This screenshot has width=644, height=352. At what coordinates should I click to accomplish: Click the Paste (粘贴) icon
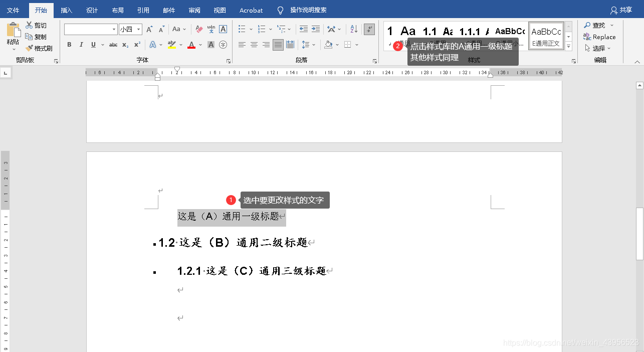(x=14, y=30)
